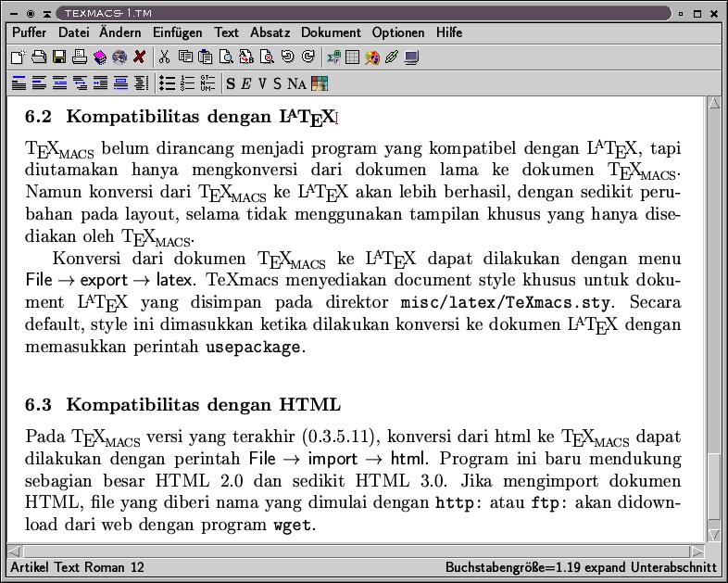728x583 pixels.
Task: Insert an image via the painter palette icon
Action: point(372,57)
